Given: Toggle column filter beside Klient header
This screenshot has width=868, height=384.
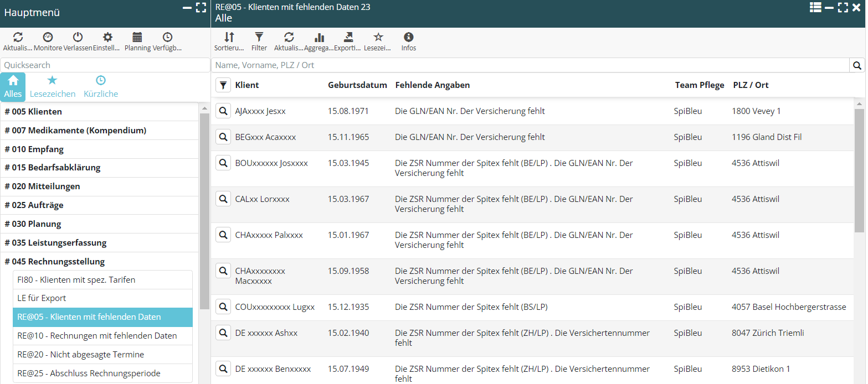Looking at the screenshot, I should (223, 85).
